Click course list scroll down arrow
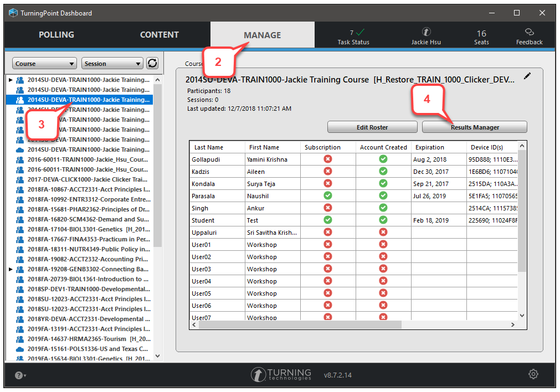This screenshot has width=560, height=392. point(157,356)
